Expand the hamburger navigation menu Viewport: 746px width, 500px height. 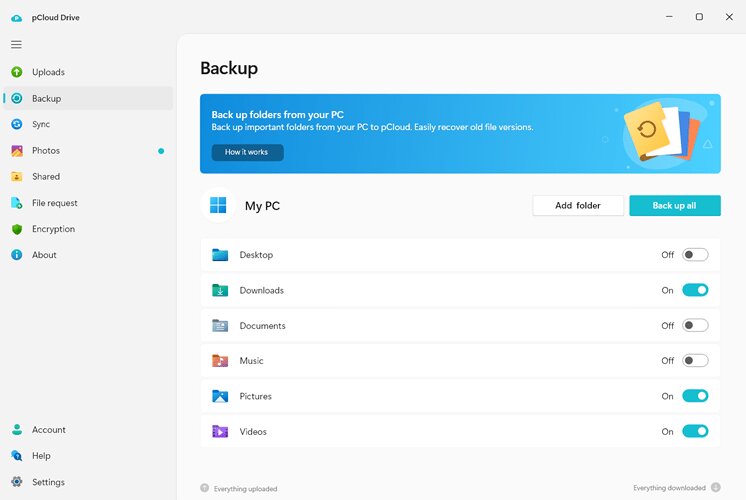16,45
